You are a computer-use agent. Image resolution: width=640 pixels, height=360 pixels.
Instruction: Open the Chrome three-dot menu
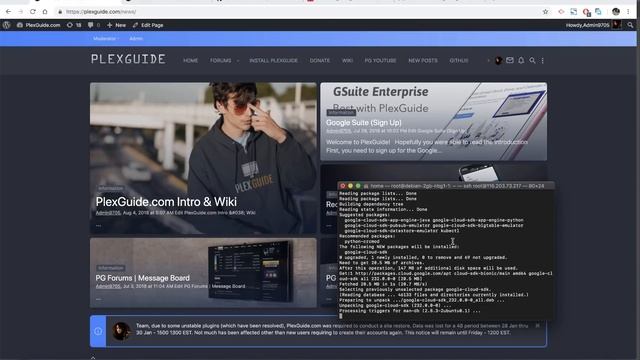(x=628, y=12)
